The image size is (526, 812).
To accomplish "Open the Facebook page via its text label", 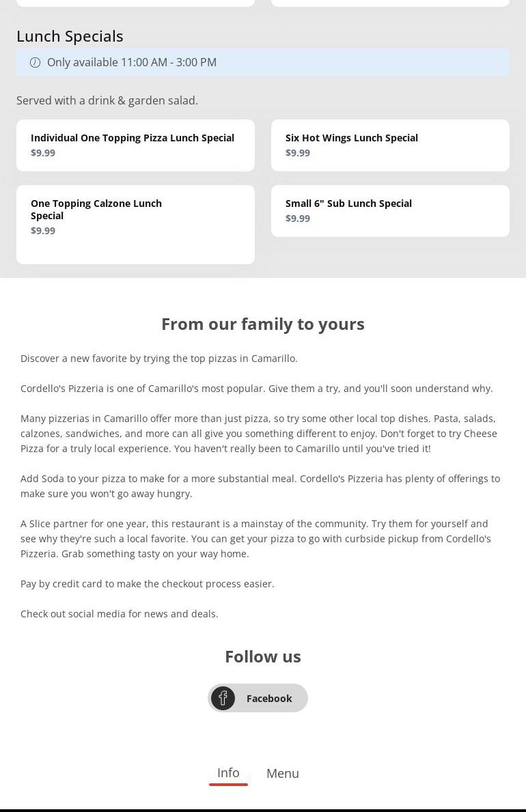I will click(x=269, y=698).
